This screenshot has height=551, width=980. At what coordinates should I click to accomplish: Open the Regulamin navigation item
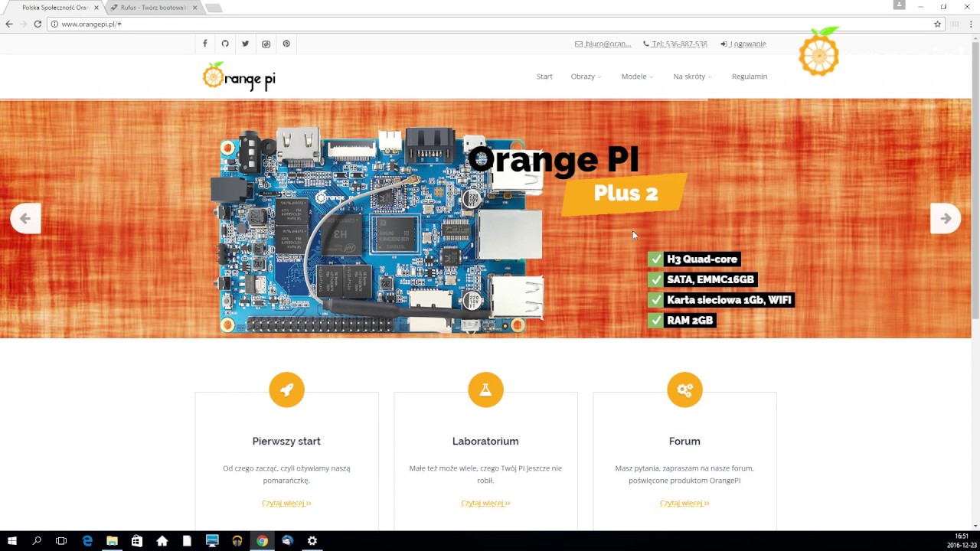(x=750, y=77)
